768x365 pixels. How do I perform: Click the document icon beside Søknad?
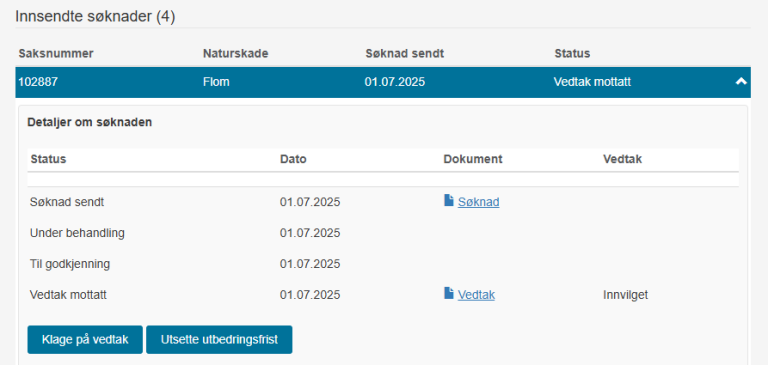tap(449, 200)
